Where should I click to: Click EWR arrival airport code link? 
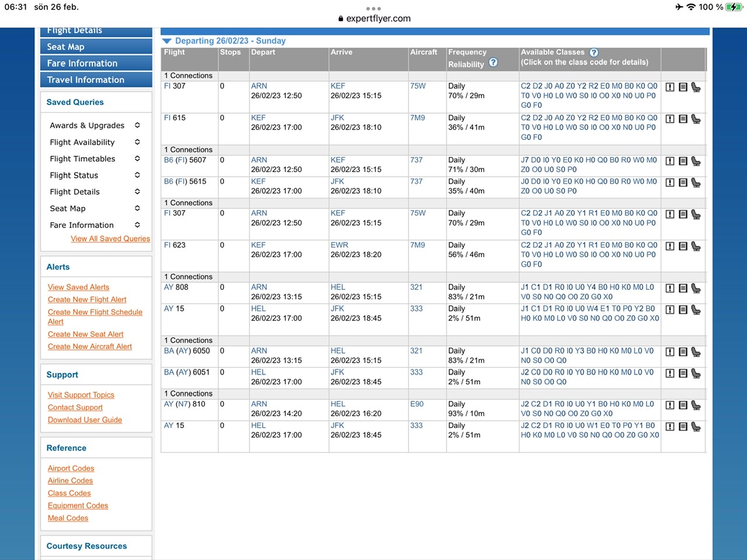[339, 245]
